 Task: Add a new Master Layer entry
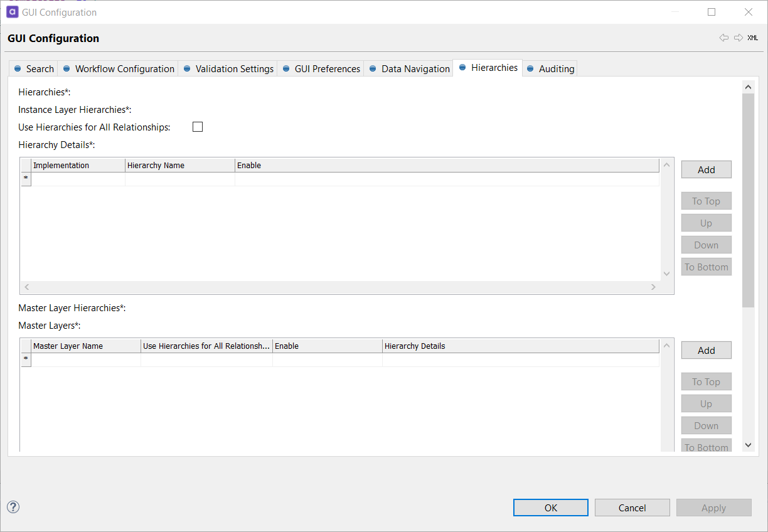(x=706, y=350)
